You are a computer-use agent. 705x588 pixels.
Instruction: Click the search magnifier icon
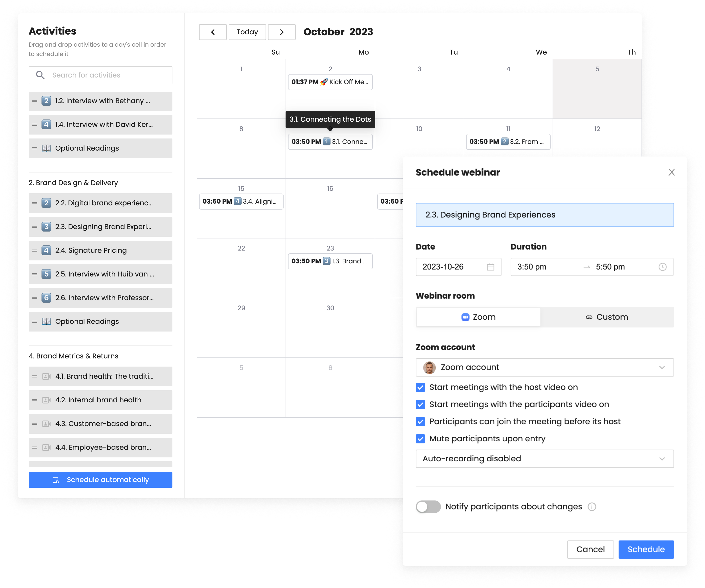40,75
